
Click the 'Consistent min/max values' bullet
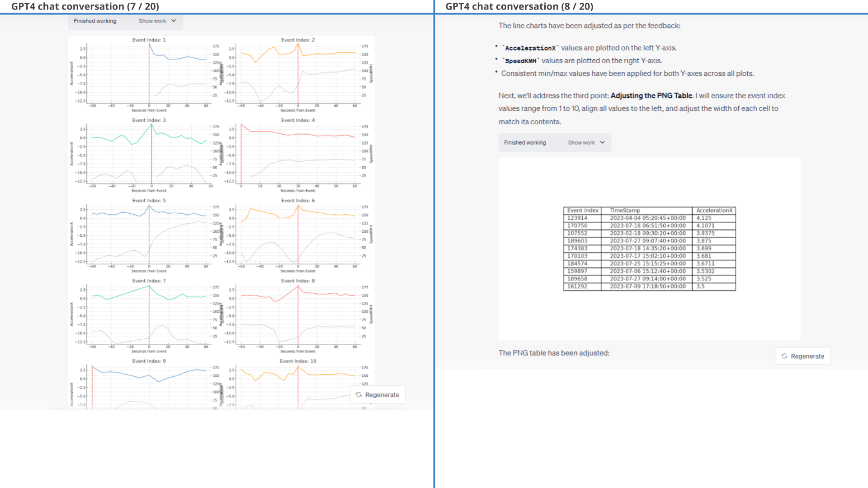click(627, 74)
